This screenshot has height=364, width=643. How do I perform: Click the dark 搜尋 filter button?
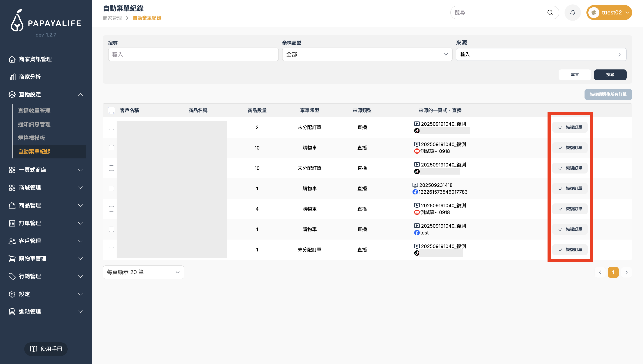(610, 75)
